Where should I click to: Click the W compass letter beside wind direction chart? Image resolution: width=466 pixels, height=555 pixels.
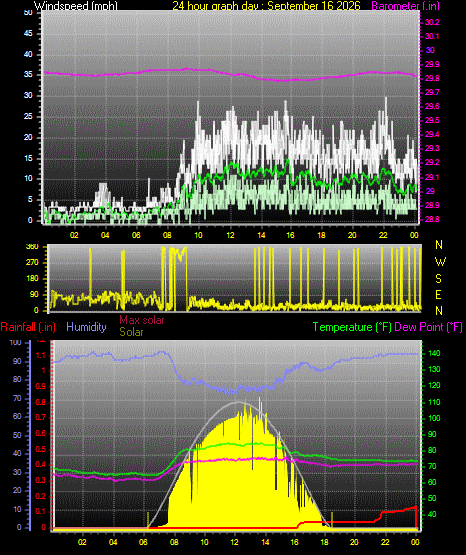click(x=440, y=262)
